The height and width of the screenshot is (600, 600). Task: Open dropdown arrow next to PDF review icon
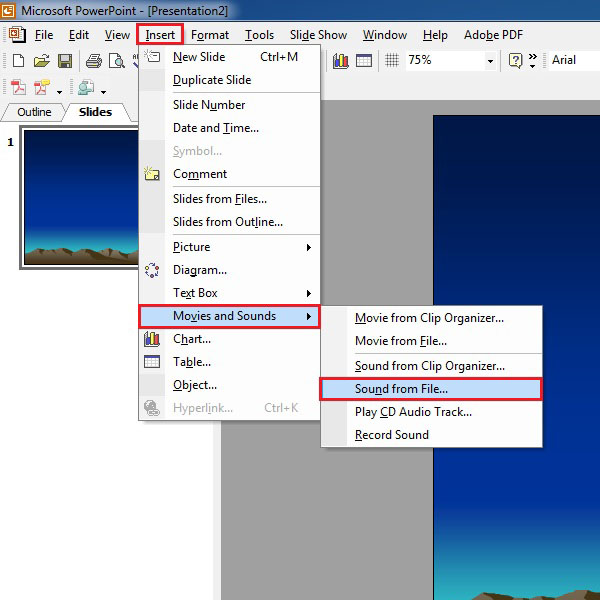(x=103, y=92)
